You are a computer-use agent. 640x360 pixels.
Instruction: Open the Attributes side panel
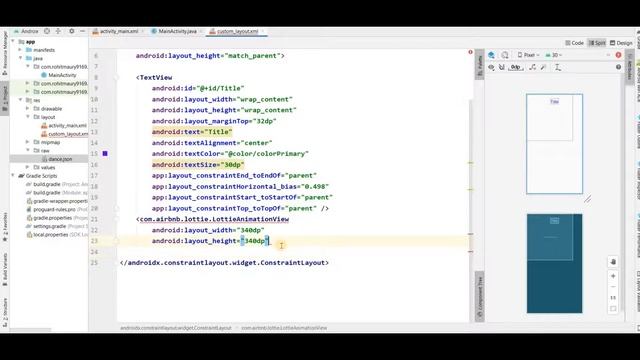click(629, 66)
